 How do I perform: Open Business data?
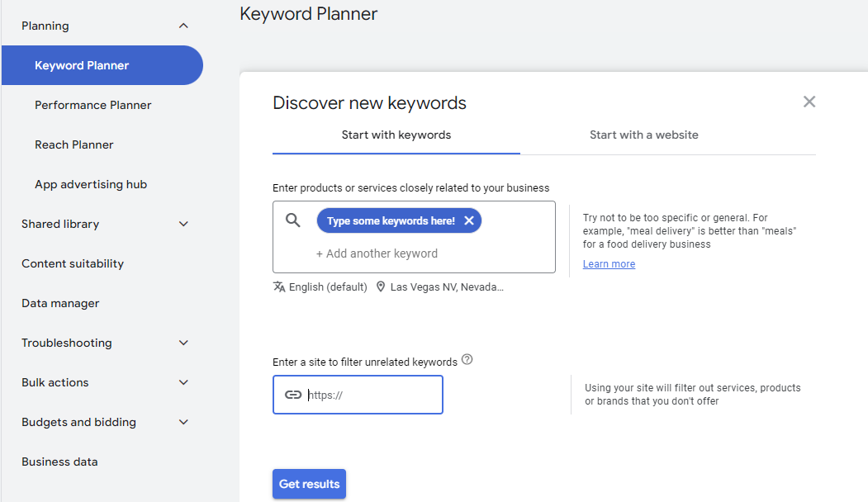click(x=59, y=462)
